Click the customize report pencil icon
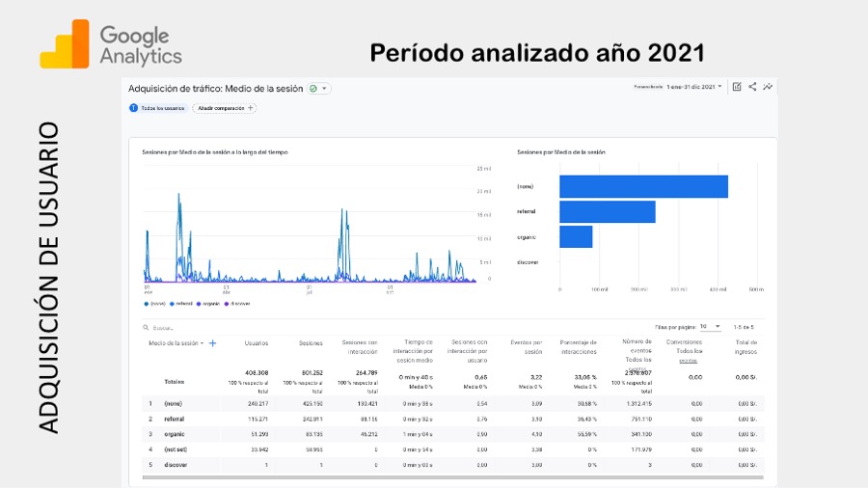Screen dimensions: 868x488 pos(737,87)
